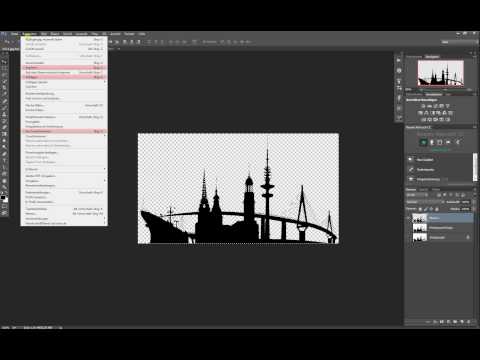This screenshot has height=360, width=480.
Task: Add Curves adjustment from adjustments panel
Action: click(435, 106)
